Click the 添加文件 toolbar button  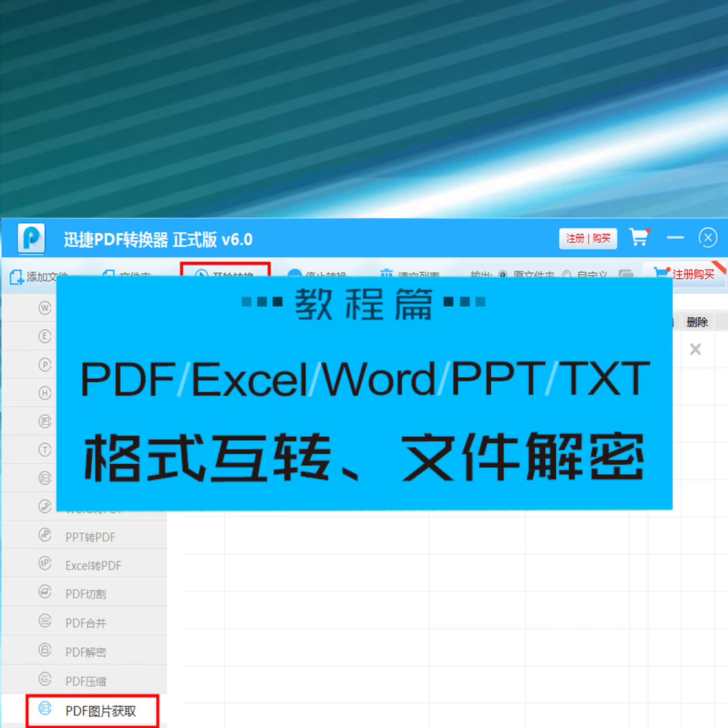pyautogui.click(x=39, y=276)
